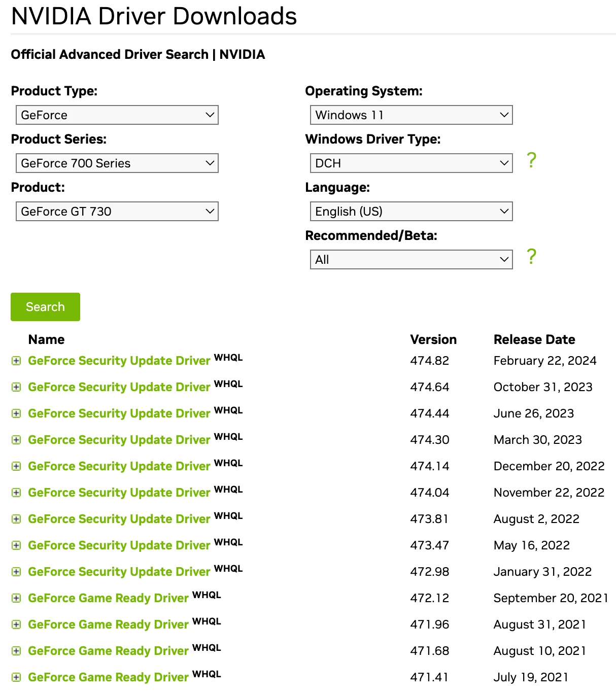616x695 pixels.
Task: Open Security Update Driver dated May 16, 2022
Action: coord(119,545)
